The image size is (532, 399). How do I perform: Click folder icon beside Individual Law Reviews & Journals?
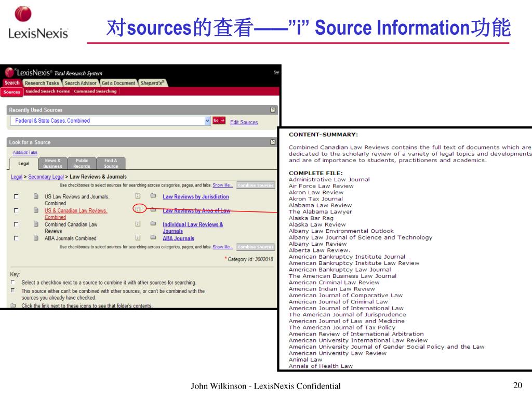[153, 223]
